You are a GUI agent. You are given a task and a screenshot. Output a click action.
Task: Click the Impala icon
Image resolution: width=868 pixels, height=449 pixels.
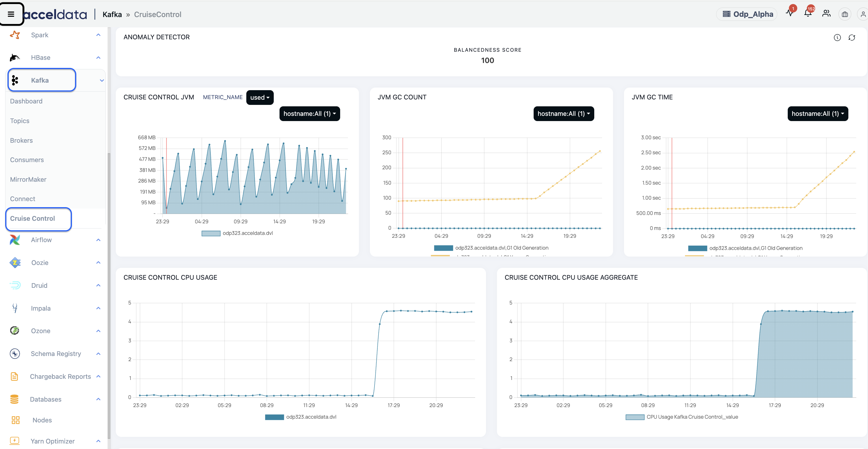click(15, 308)
